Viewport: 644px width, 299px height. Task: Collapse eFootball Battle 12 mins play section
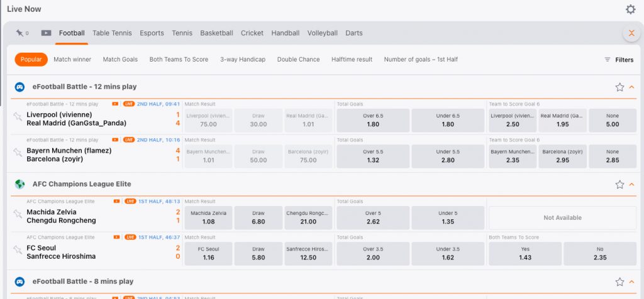(631, 87)
